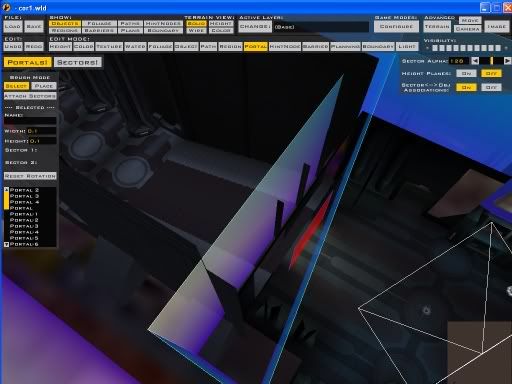Switch to Path edit mode
512x384 pixels.
(208, 47)
